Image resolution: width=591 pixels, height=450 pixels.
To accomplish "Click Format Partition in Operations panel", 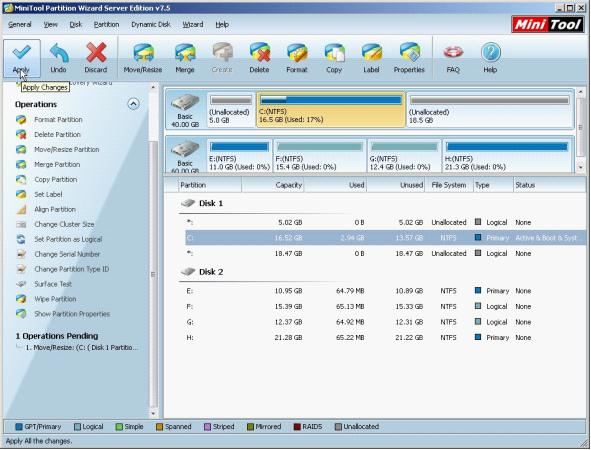I will [58, 119].
